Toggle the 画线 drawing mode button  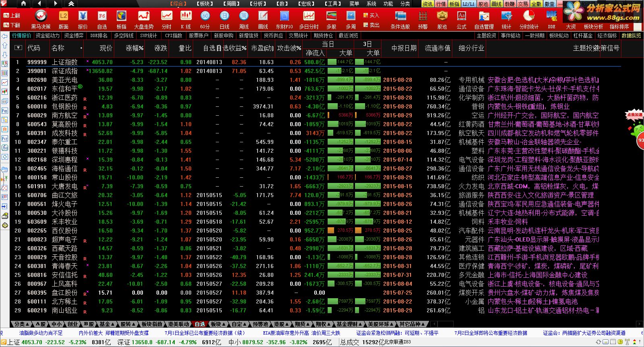tap(496, 4)
